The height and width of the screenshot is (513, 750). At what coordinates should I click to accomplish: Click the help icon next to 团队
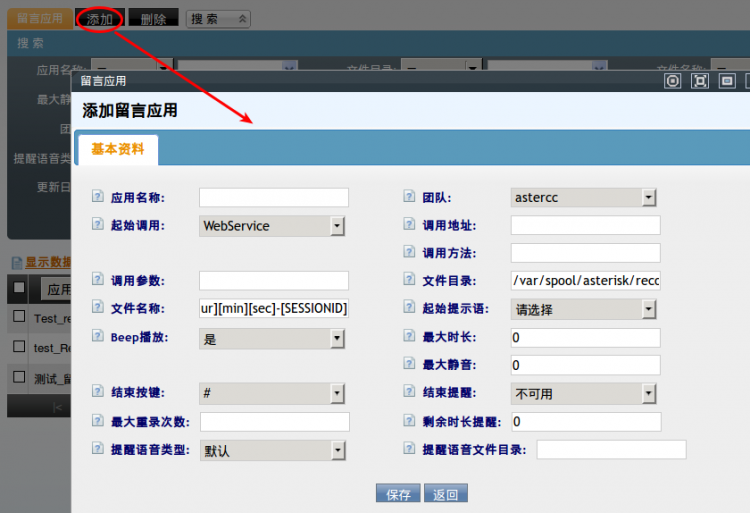[409, 197]
